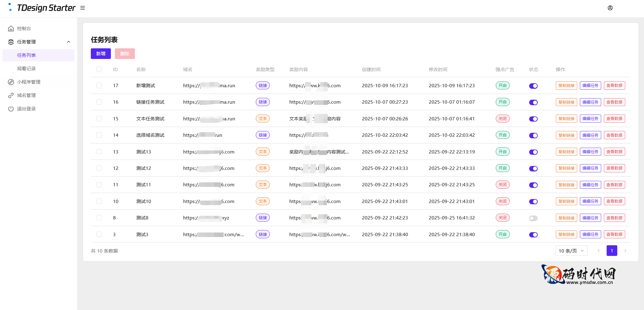Click the 小程序管理 icon in sidebar
This screenshot has width=644, height=310.
point(11,82)
